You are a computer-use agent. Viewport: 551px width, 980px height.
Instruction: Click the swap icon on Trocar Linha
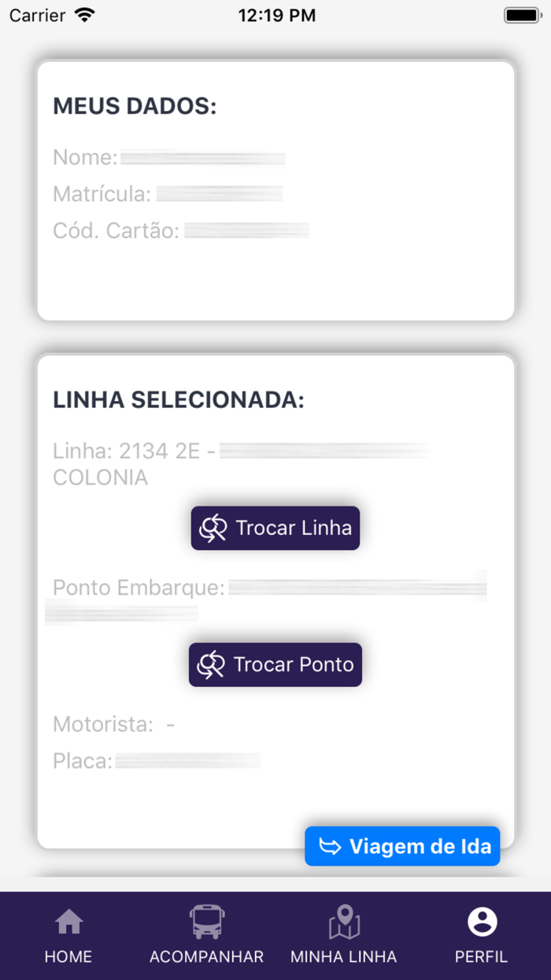(213, 529)
